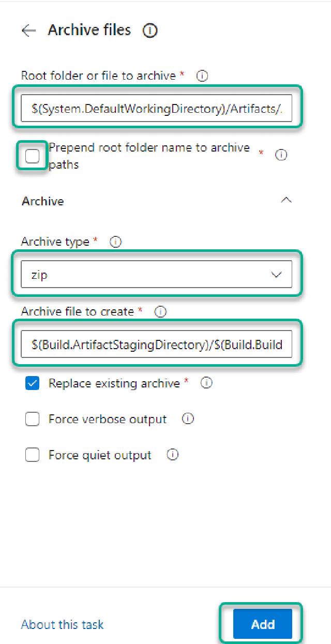Viewport: 331px width, 644px height.
Task: Click info icon for Archive file to create
Action: 160,311
